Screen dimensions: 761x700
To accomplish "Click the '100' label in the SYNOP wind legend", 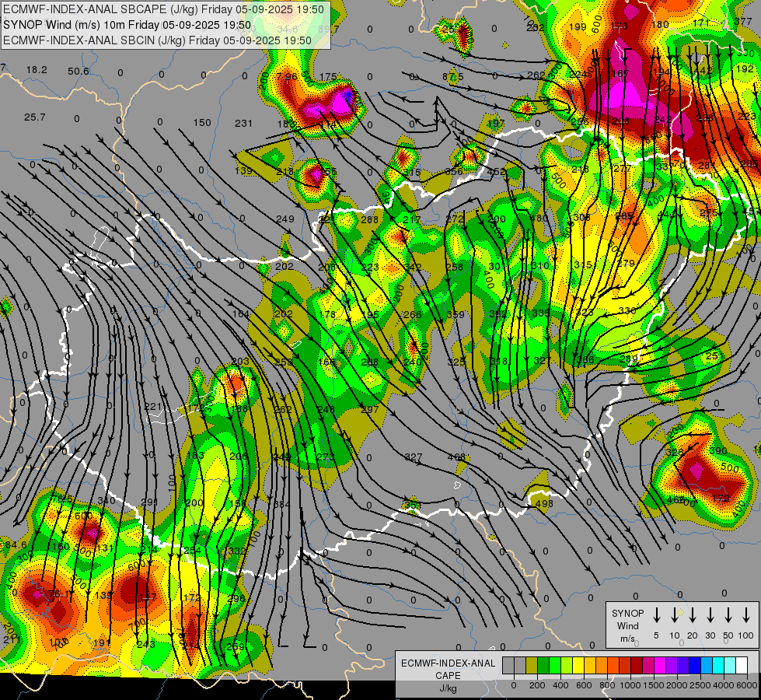I will (746, 635).
